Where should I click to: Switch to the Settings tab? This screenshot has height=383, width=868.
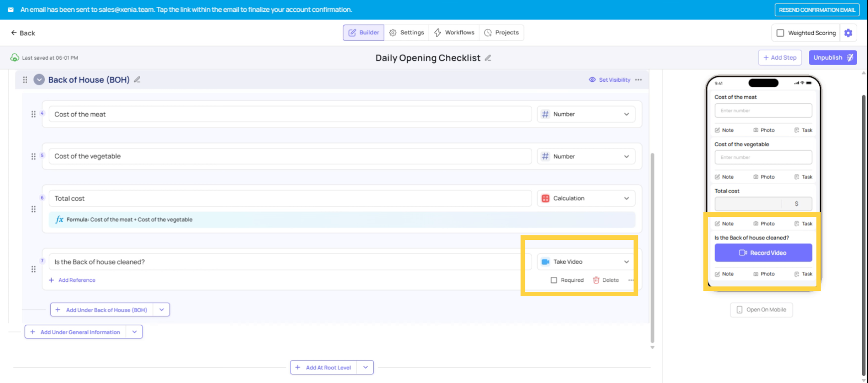[406, 33]
